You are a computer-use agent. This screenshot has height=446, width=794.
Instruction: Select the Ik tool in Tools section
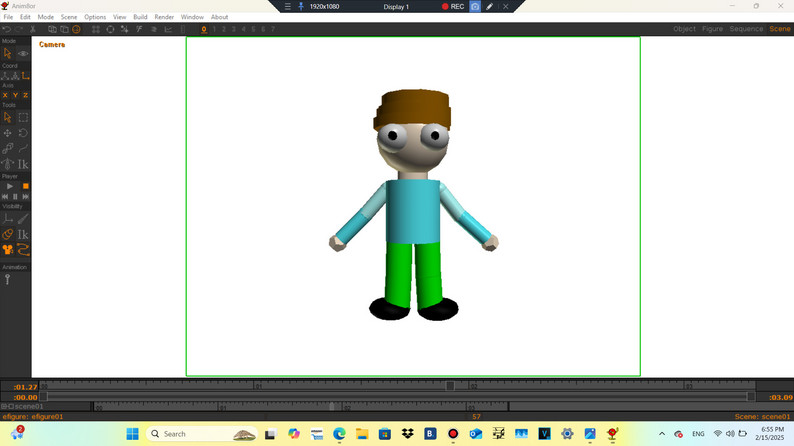point(23,164)
